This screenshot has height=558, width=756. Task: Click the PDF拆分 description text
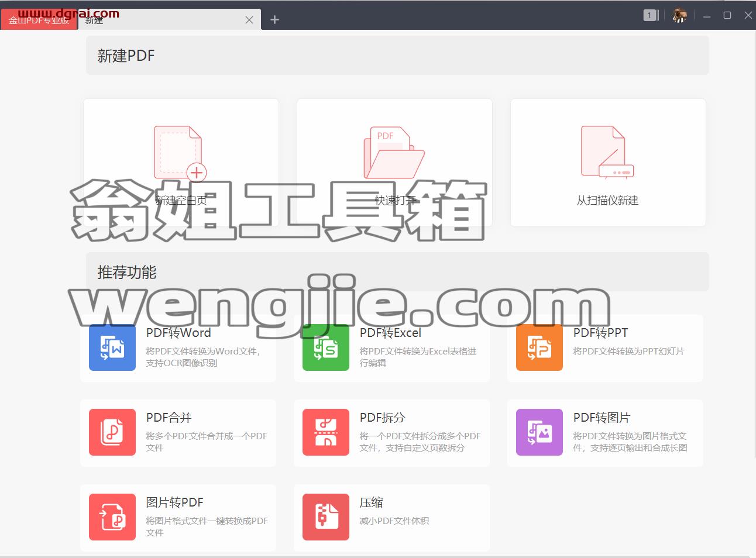click(420, 442)
